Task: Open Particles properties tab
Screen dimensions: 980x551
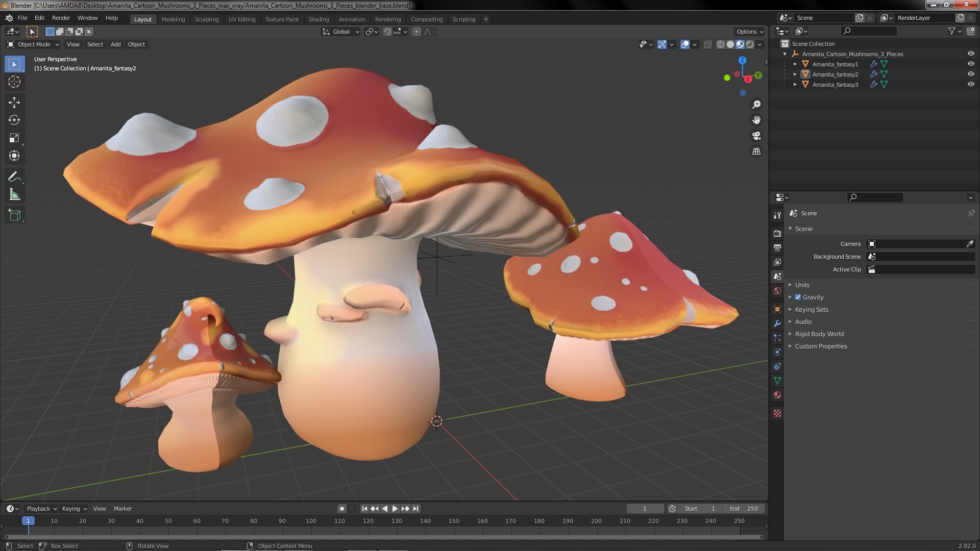Action: [777, 338]
